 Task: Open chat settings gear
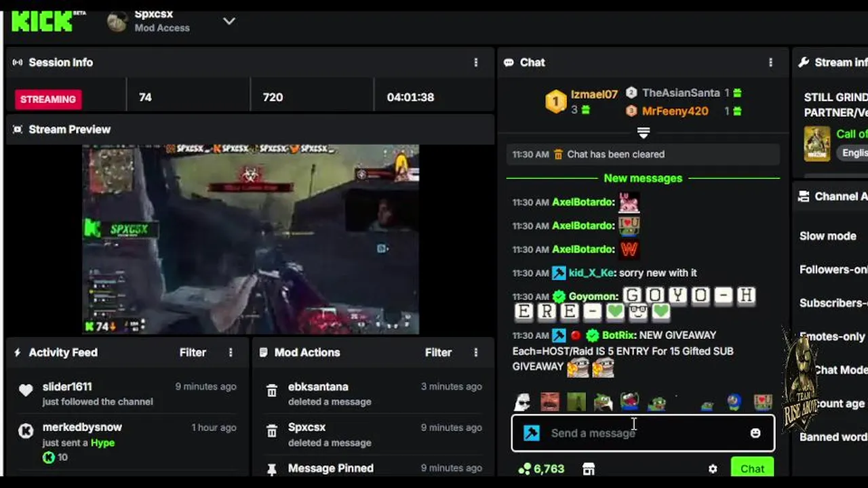tap(713, 468)
